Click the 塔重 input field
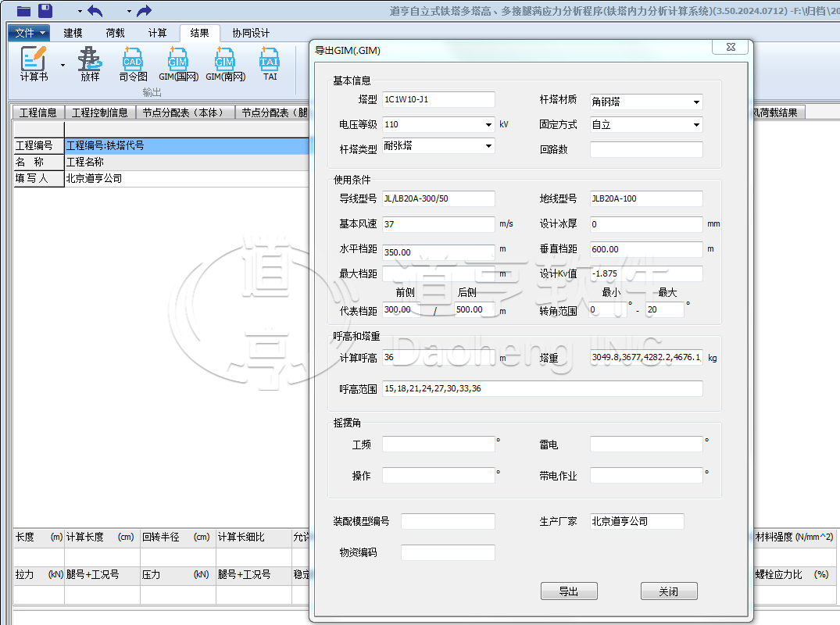Image resolution: width=840 pixels, height=625 pixels. [x=646, y=357]
